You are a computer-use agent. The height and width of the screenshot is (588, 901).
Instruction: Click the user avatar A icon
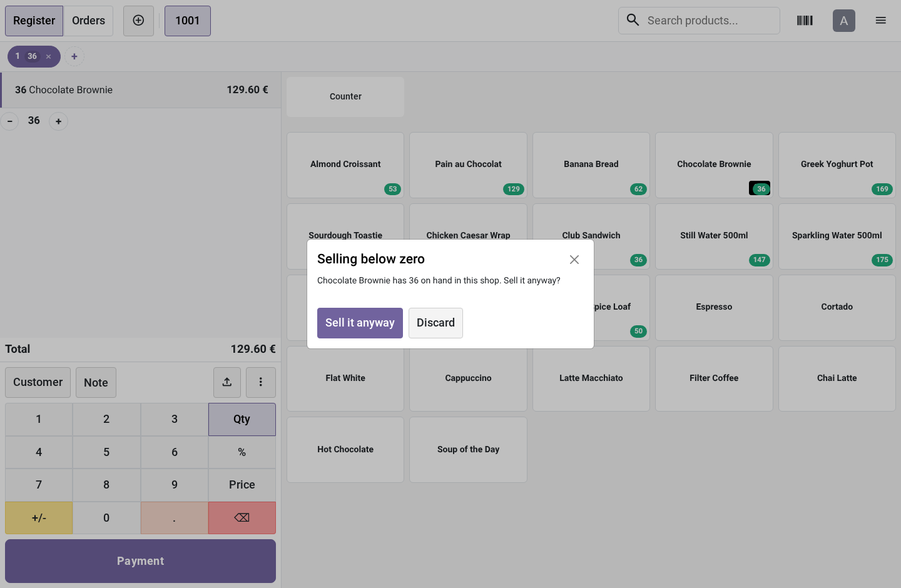844,21
